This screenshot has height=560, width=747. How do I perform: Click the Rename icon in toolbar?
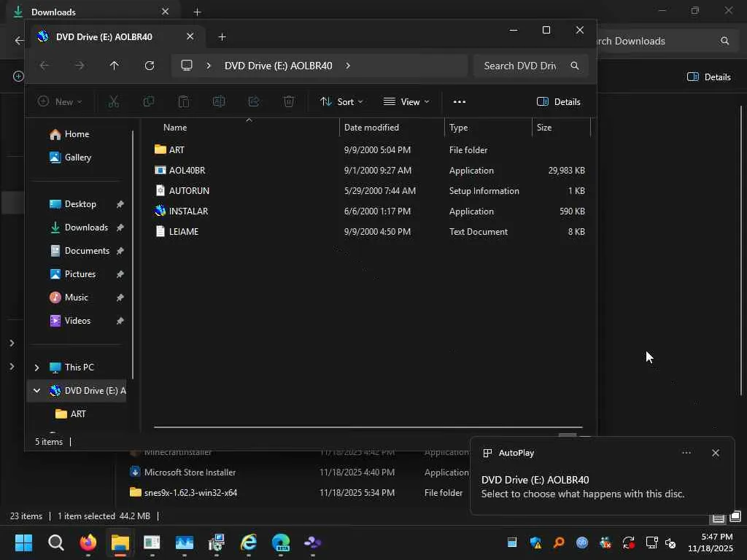coord(219,101)
